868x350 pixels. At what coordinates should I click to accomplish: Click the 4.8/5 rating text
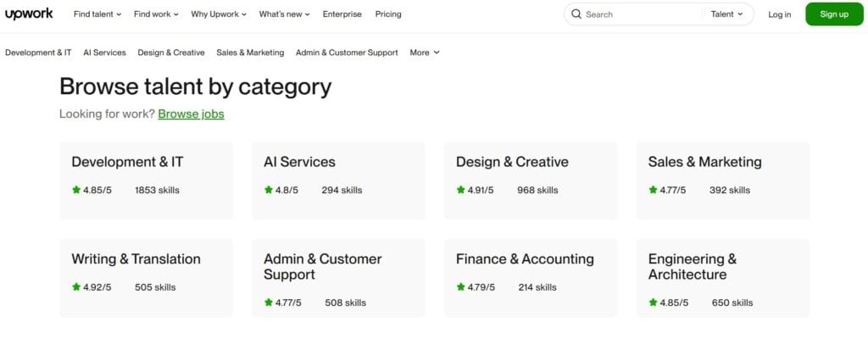287,190
